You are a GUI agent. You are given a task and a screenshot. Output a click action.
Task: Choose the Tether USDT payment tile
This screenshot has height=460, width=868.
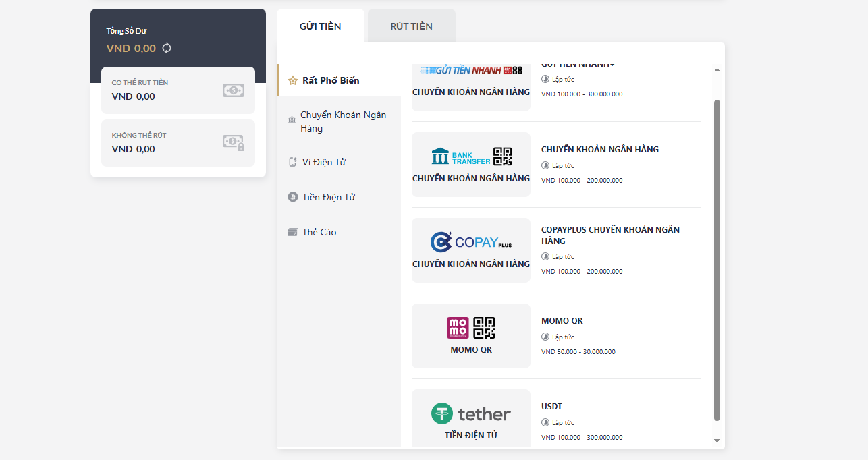tap(470, 418)
